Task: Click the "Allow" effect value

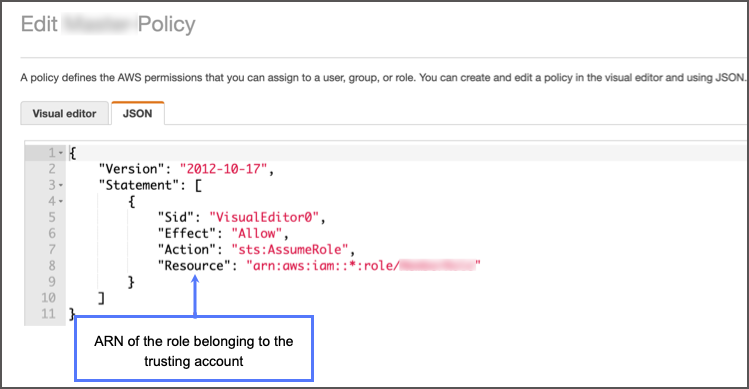Action: [257, 234]
